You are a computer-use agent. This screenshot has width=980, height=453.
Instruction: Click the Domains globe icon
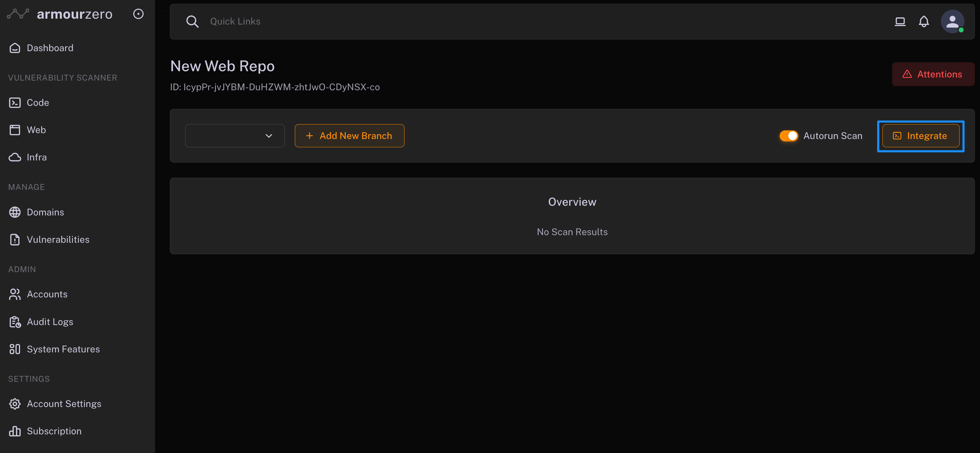pyautogui.click(x=15, y=212)
